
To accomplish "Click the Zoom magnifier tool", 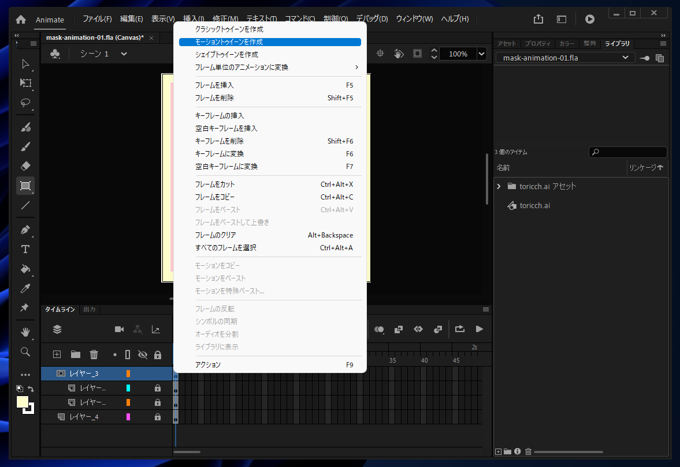I will pos(26,352).
